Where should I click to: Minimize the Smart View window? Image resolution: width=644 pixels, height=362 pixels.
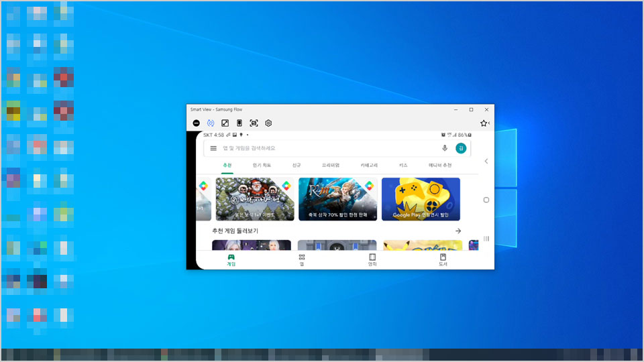click(x=456, y=109)
